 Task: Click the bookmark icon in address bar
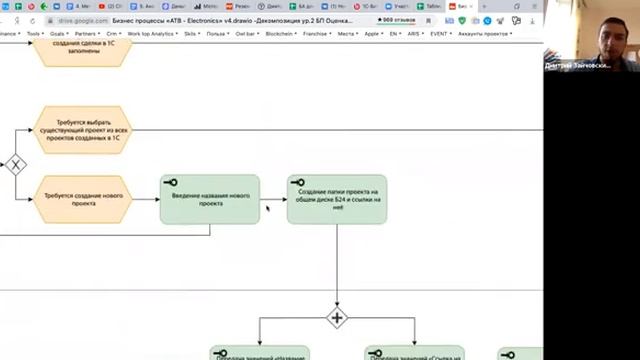[x=428, y=20]
